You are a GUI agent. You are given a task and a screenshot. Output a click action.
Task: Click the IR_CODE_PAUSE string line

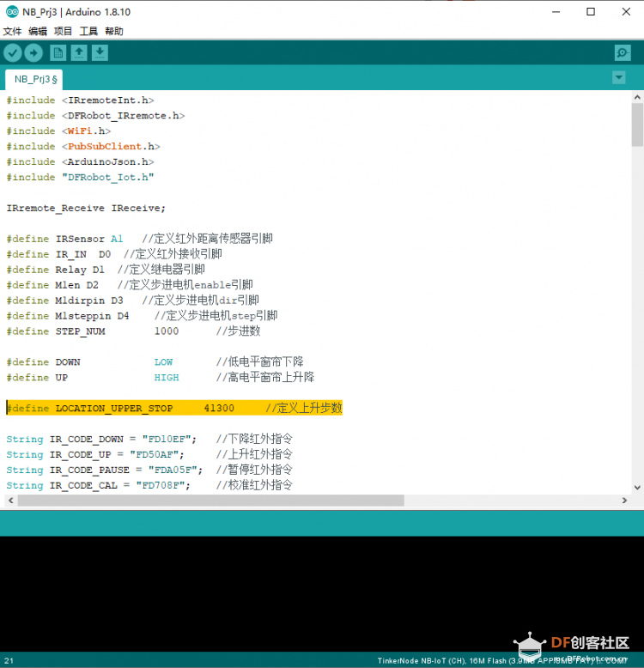pyautogui.click(x=149, y=470)
